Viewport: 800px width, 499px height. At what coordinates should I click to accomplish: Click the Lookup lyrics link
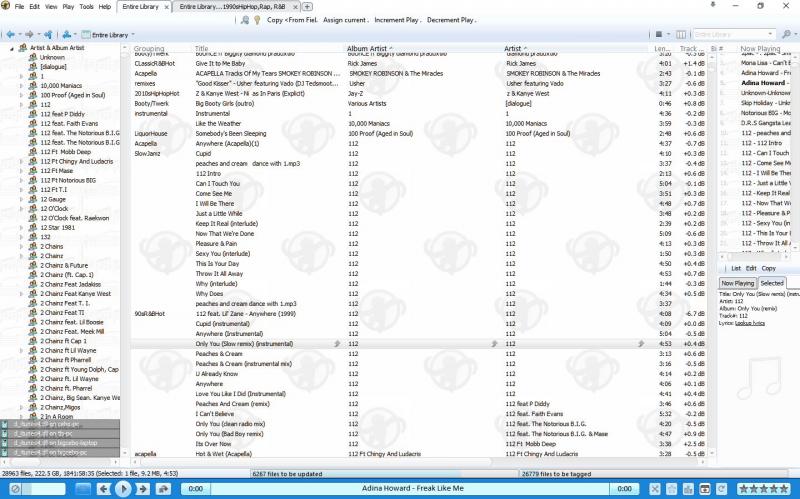(x=749, y=323)
